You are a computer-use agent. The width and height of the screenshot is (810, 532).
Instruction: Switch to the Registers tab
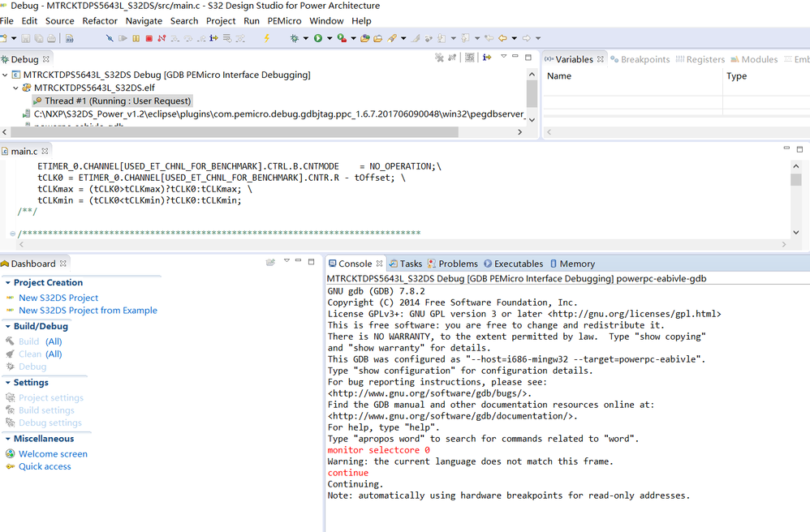pyautogui.click(x=700, y=59)
